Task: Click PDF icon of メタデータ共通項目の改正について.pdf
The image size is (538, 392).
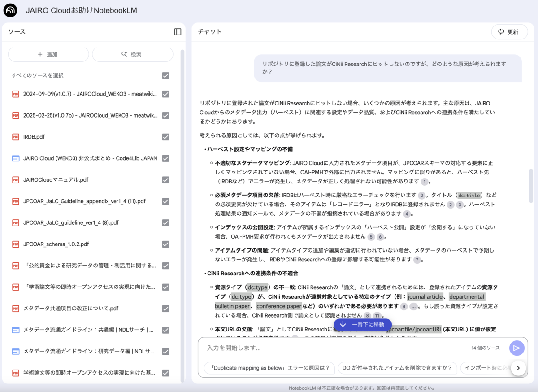Action: pyautogui.click(x=16, y=309)
